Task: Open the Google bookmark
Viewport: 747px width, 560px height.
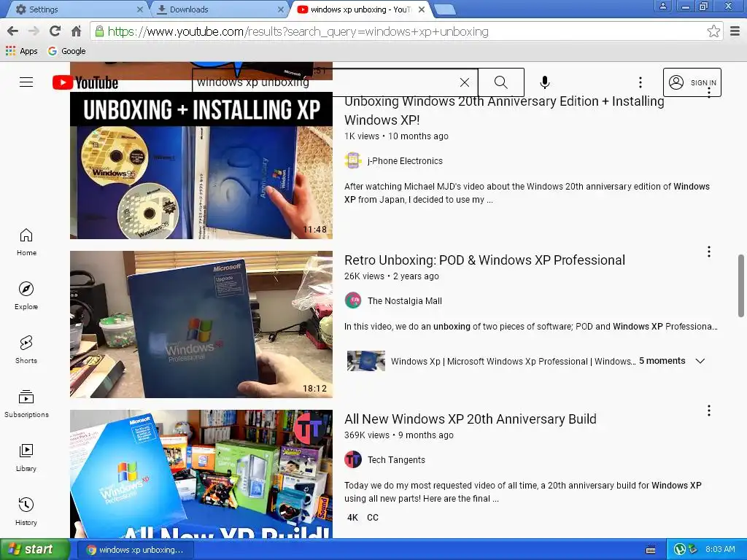Action: pos(66,51)
